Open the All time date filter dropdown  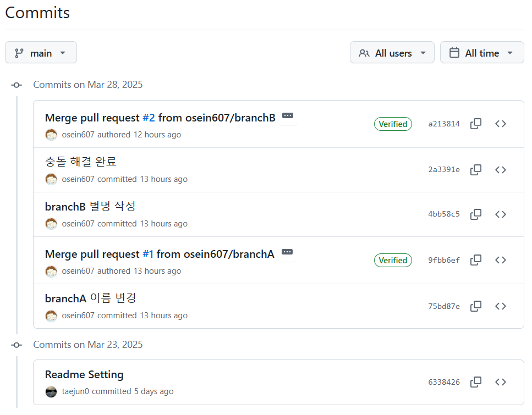(482, 52)
